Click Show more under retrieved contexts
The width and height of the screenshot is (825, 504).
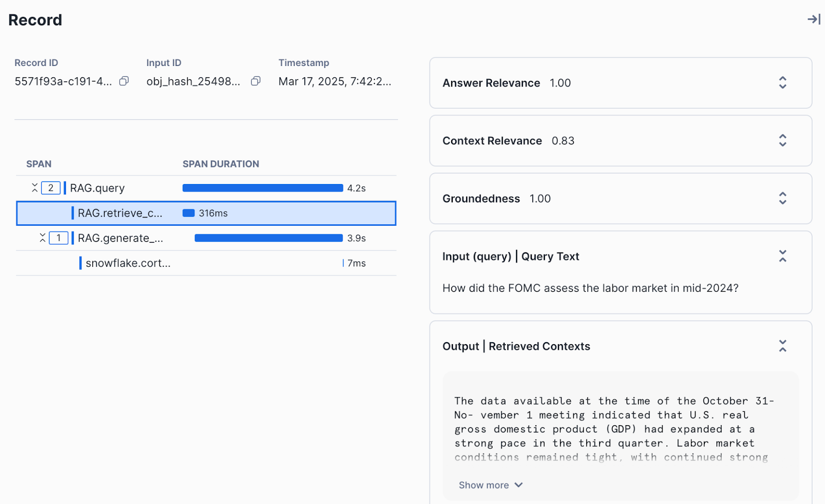[x=490, y=485]
